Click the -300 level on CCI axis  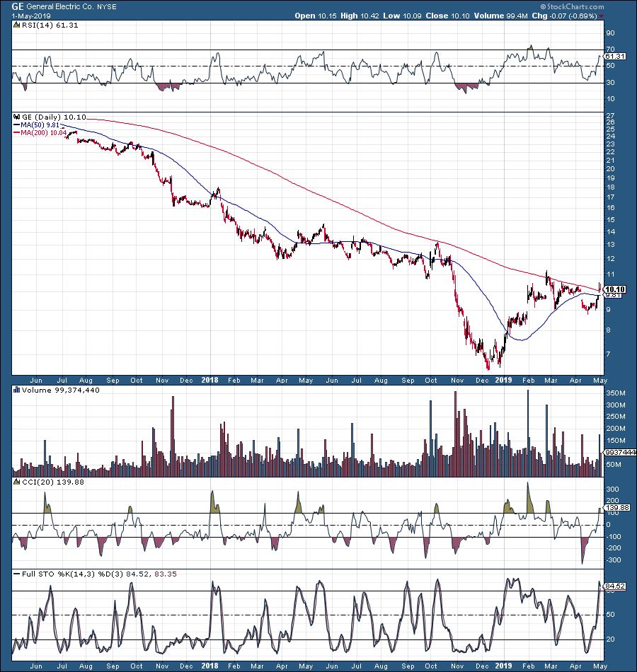(x=614, y=560)
